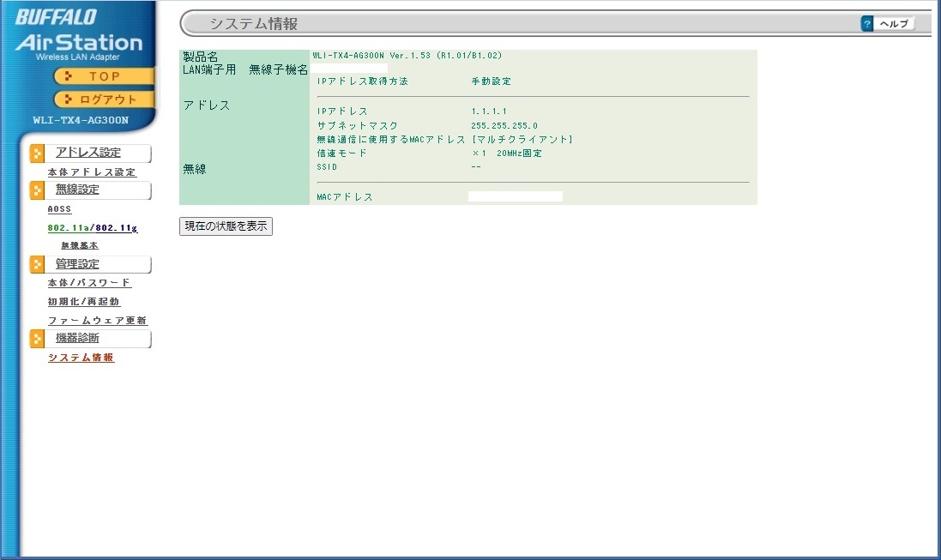This screenshot has width=941, height=560.
Task: Click the arrow icon beside 無線設定
Action: (x=37, y=190)
